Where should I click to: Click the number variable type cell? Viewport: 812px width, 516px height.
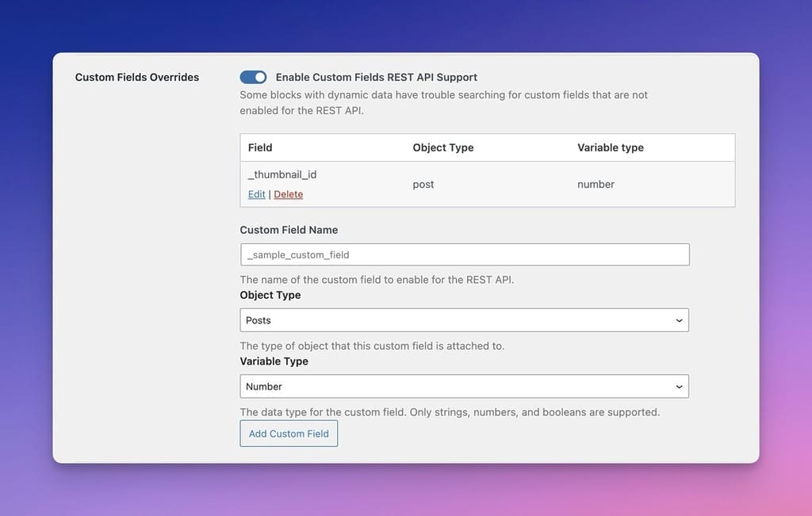(596, 183)
